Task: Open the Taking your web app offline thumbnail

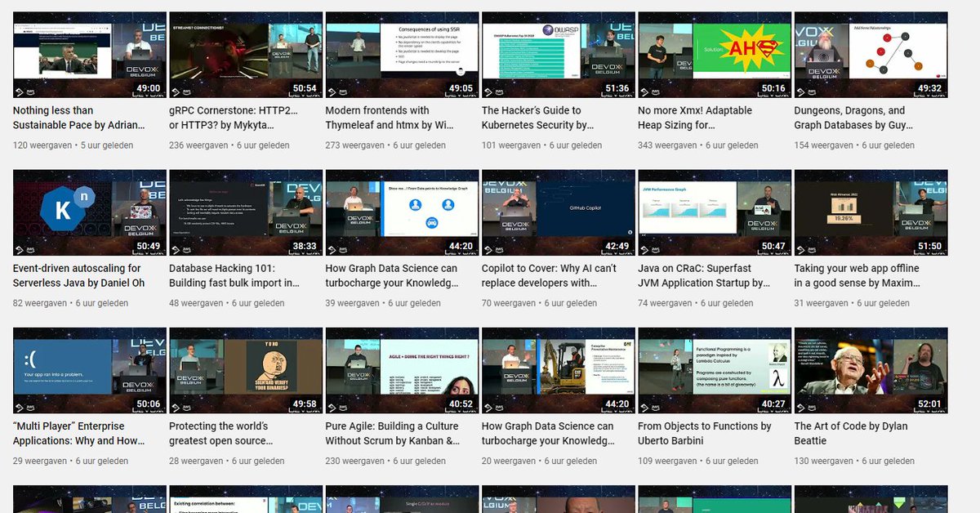Action: tap(871, 212)
